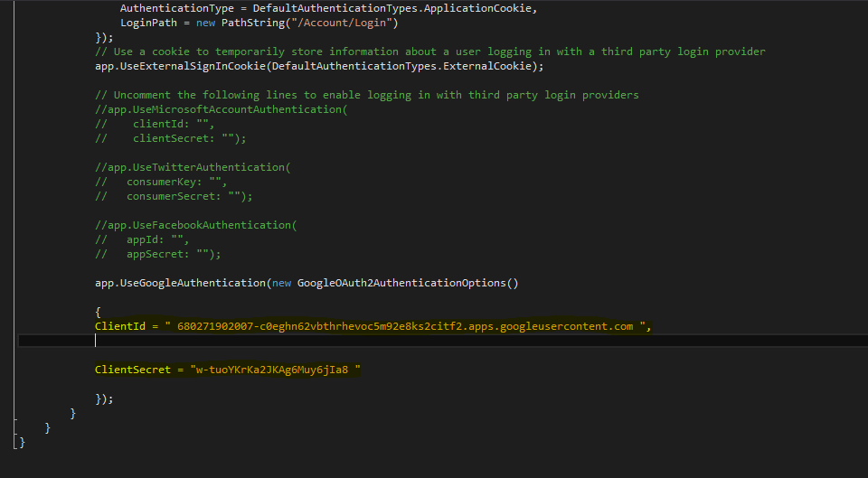Click the commented appId: "" line
The width and height of the screenshot is (868, 478).
click(142, 239)
